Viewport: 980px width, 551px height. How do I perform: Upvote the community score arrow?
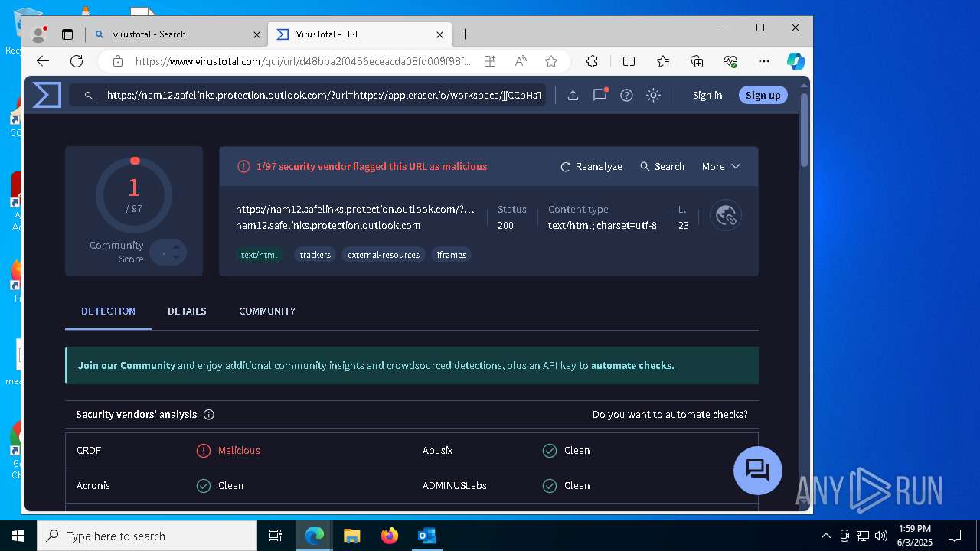[x=176, y=246]
